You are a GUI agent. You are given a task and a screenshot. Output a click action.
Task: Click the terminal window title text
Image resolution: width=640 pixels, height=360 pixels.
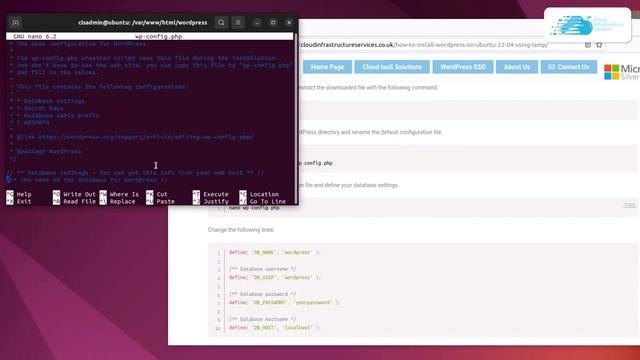[x=142, y=22]
